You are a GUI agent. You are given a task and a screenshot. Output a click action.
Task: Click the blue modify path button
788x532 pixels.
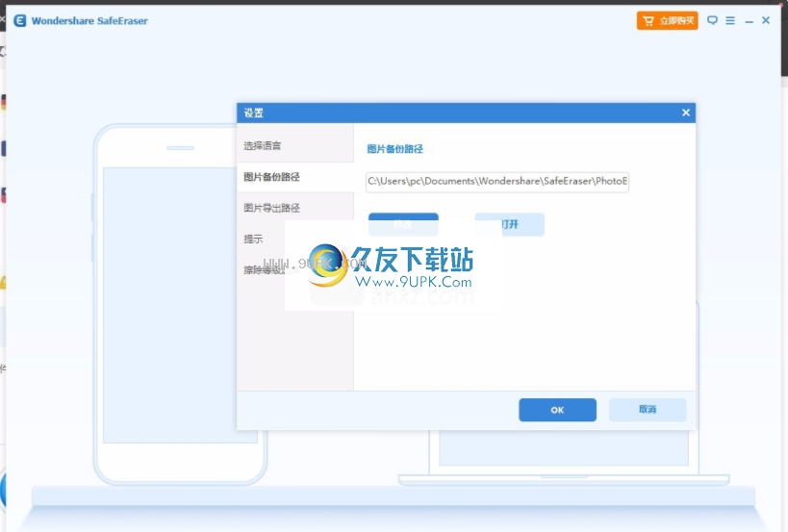tap(403, 224)
